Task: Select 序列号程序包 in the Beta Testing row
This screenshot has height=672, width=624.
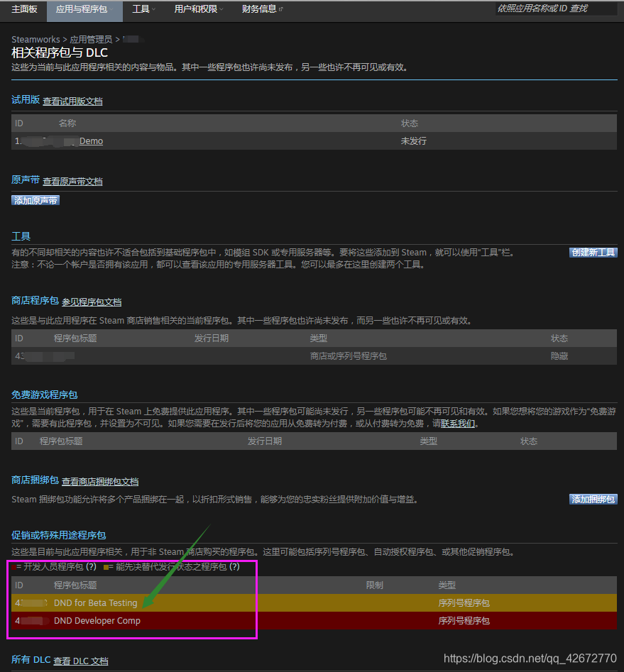Action: 464,603
